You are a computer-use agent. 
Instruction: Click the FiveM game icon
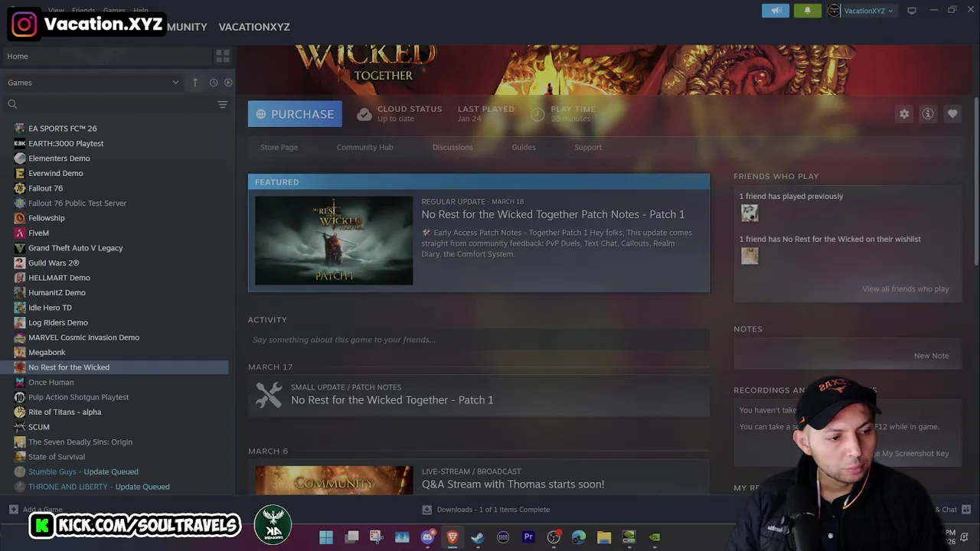coord(20,233)
